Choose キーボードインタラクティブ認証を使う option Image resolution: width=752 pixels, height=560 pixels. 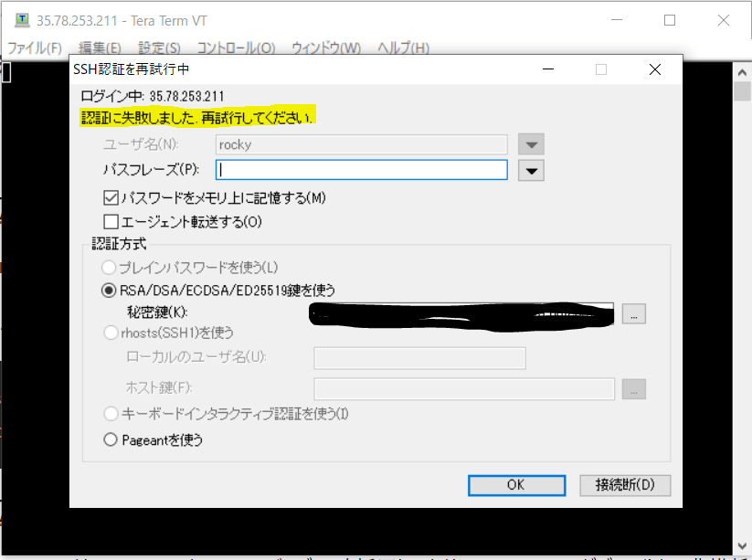pos(111,414)
